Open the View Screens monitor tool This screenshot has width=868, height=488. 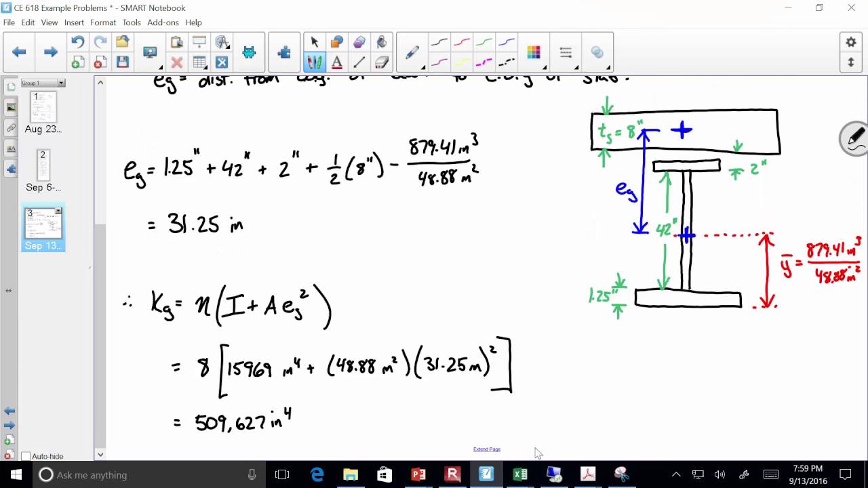pyautogui.click(x=150, y=52)
